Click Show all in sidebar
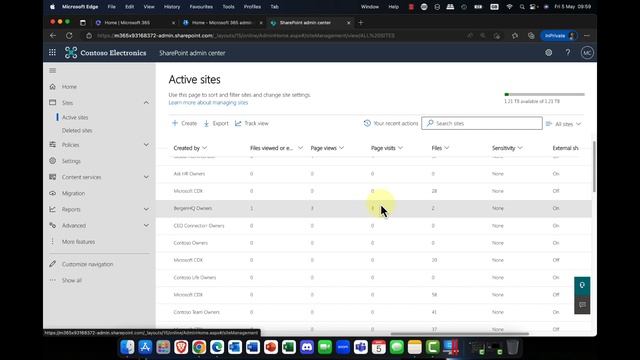 (x=72, y=280)
